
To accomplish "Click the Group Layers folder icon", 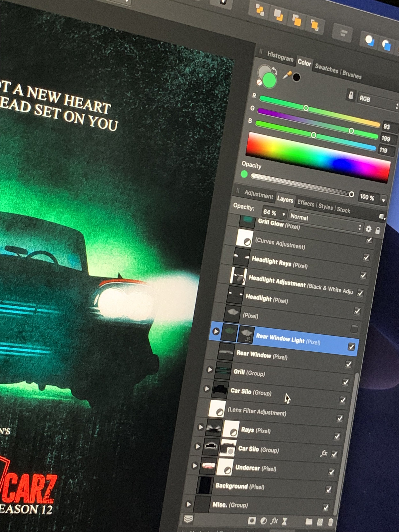I will point(309,522).
